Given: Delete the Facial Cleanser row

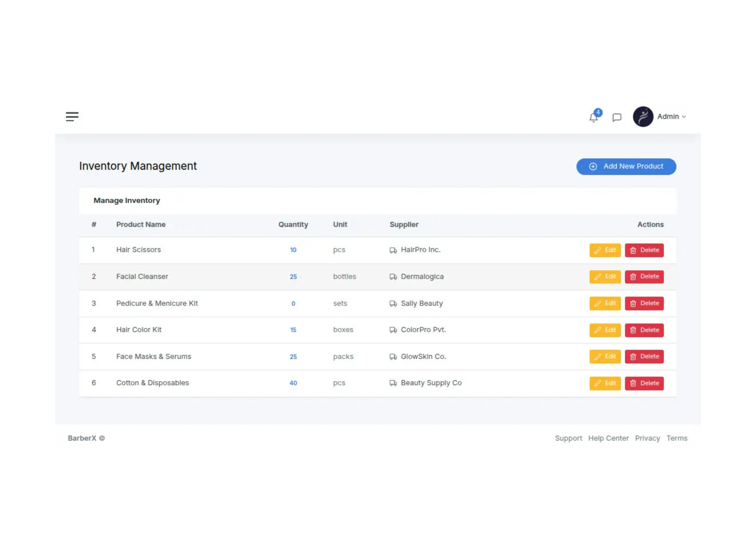Looking at the screenshot, I should tap(644, 277).
